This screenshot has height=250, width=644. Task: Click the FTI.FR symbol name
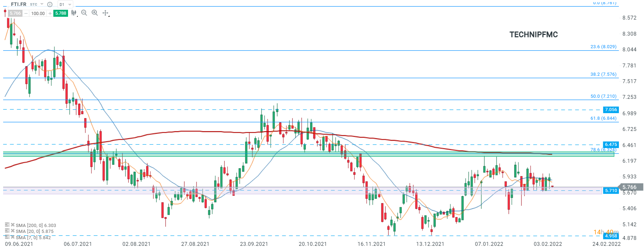click(x=18, y=4)
